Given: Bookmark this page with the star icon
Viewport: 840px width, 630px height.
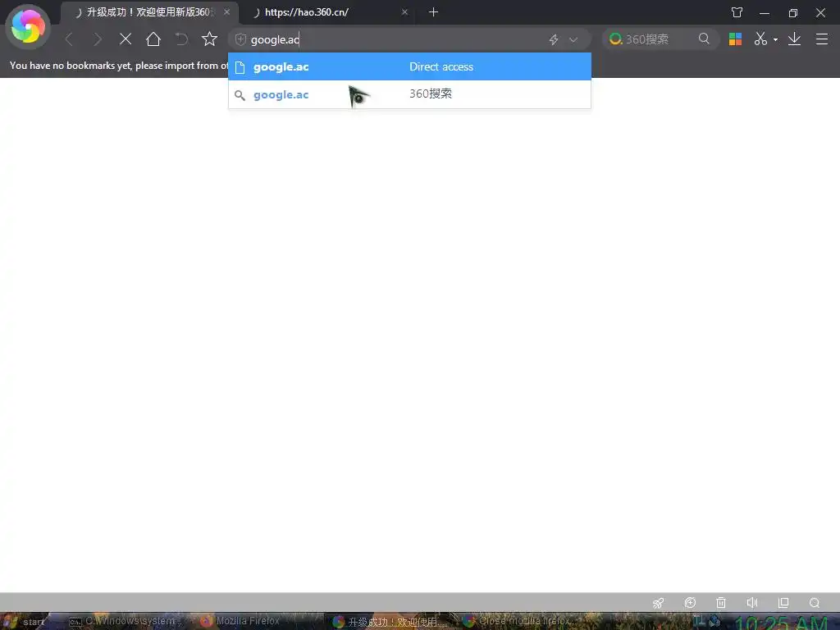Looking at the screenshot, I should (209, 39).
